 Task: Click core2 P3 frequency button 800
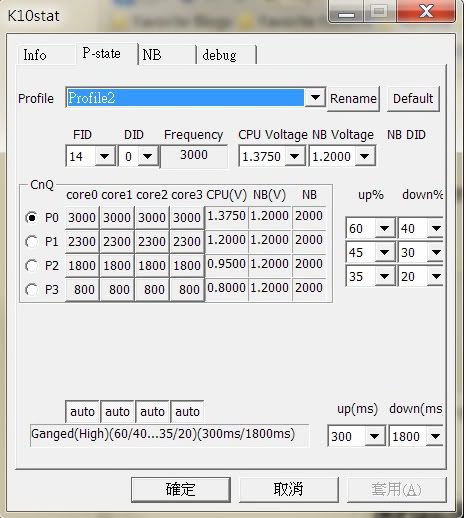(152, 290)
